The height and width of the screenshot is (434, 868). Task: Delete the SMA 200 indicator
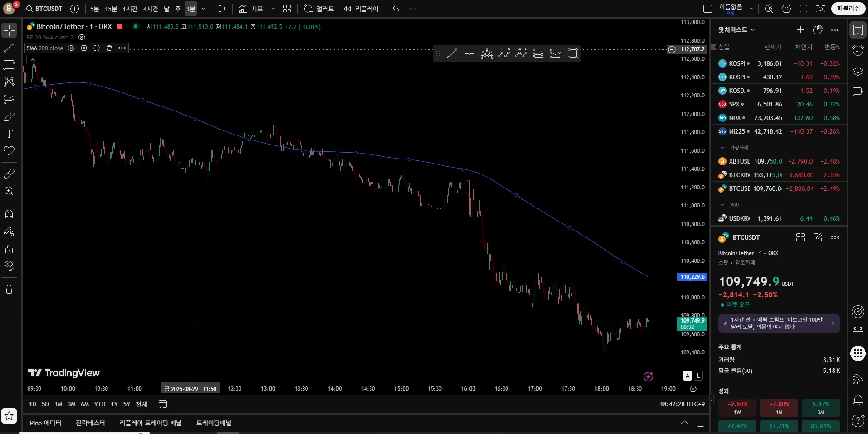(x=109, y=48)
